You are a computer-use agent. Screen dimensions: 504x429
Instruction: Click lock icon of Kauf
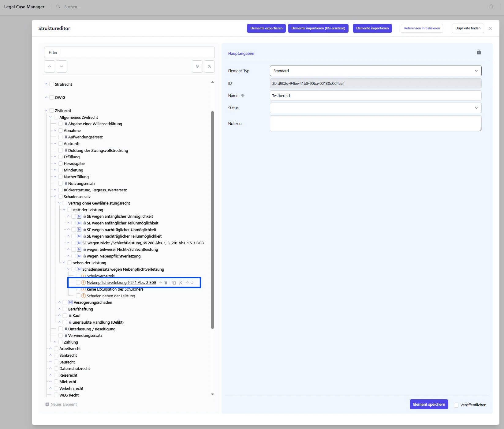[70, 316]
